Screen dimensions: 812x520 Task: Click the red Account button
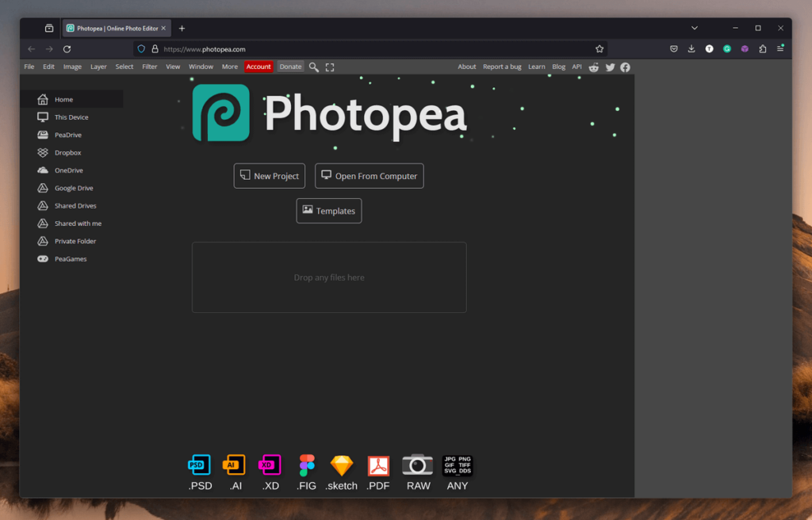(x=259, y=67)
